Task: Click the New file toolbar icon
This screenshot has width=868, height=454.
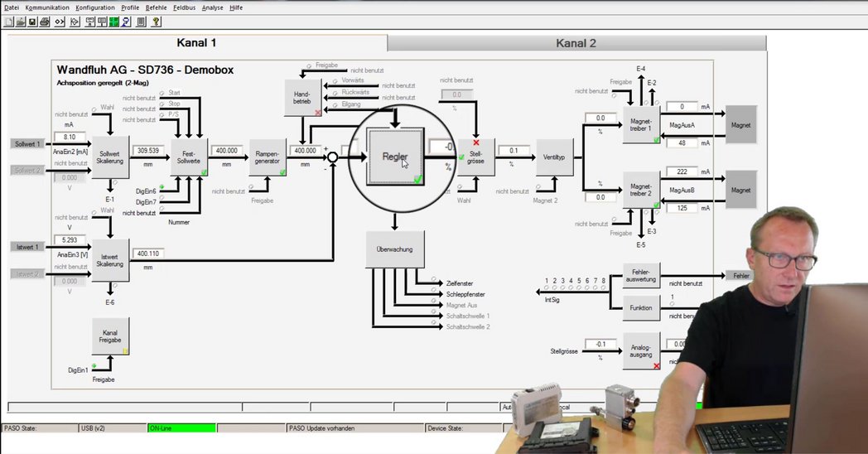Action: (8, 22)
